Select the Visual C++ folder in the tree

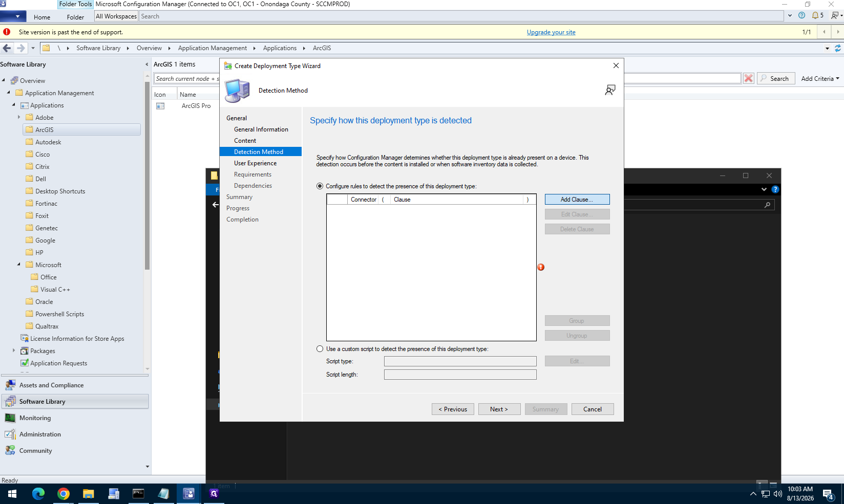(55, 290)
